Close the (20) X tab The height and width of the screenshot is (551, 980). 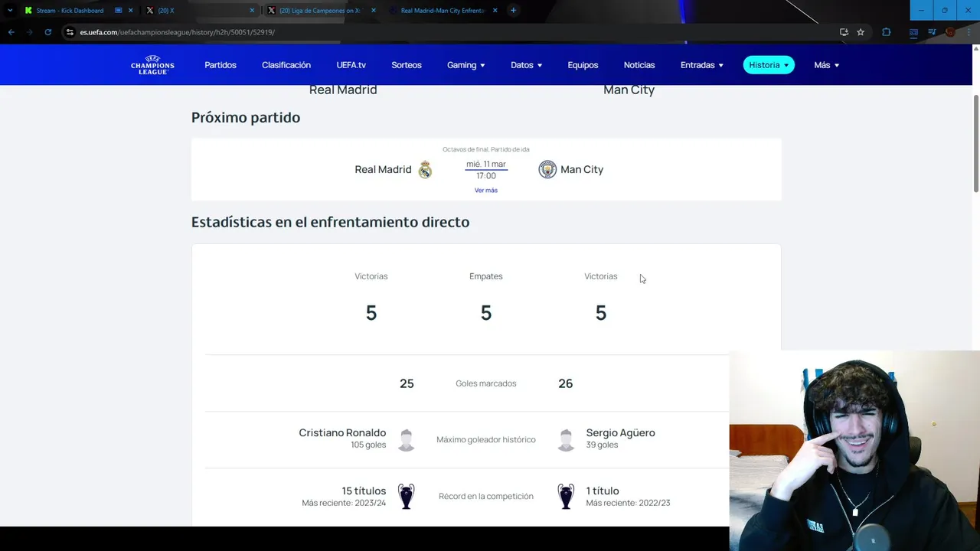coord(252,11)
